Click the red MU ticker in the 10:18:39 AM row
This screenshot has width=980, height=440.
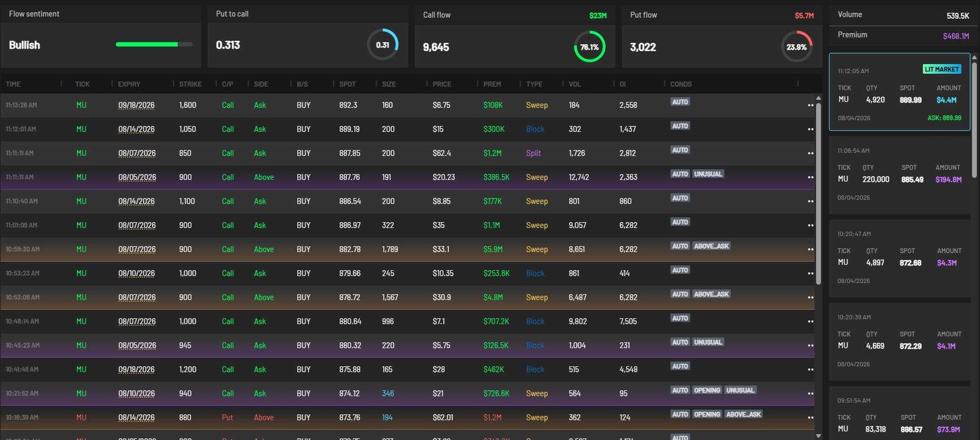81,418
